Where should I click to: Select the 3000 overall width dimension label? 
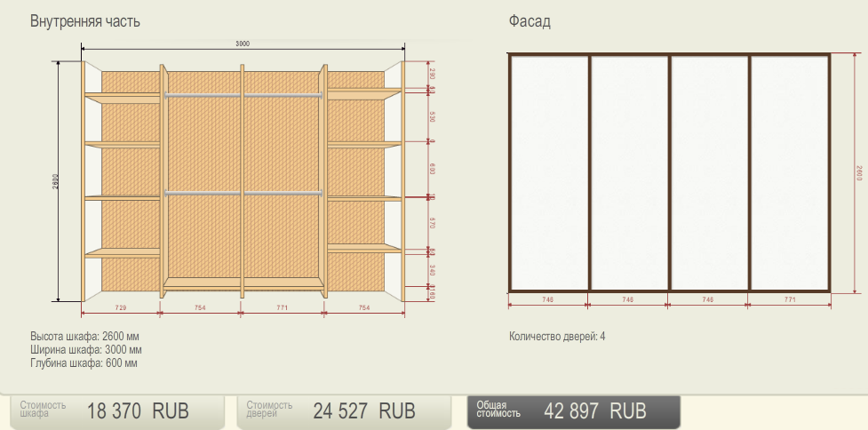click(x=243, y=44)
